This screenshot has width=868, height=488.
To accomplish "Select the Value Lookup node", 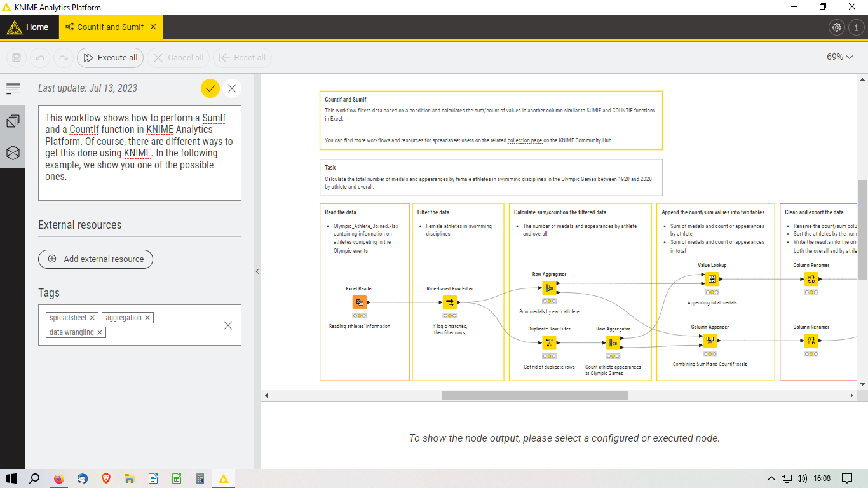I will (712, 278).
